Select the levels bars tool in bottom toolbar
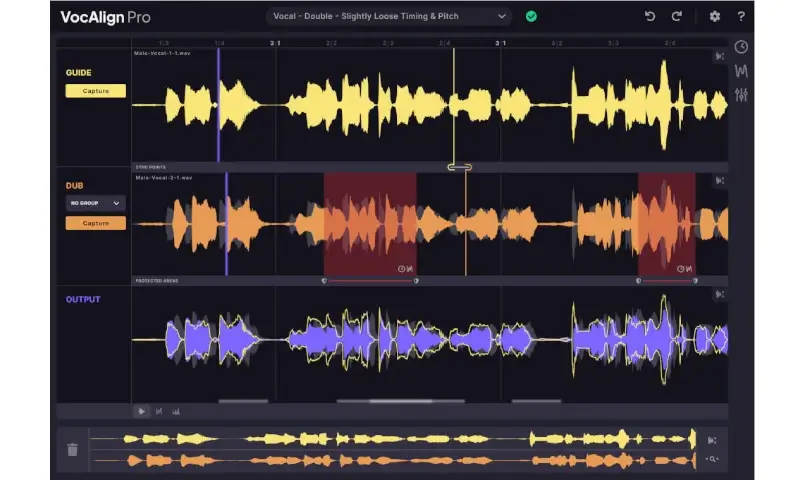The image size is (800, 480). click(x=176, y=410)
